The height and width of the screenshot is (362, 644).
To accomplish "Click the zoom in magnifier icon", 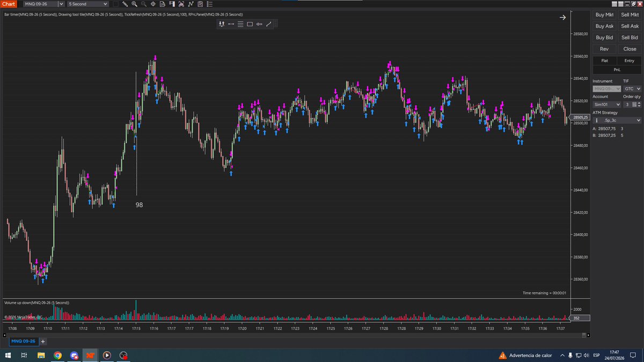I will coord(134,4).
